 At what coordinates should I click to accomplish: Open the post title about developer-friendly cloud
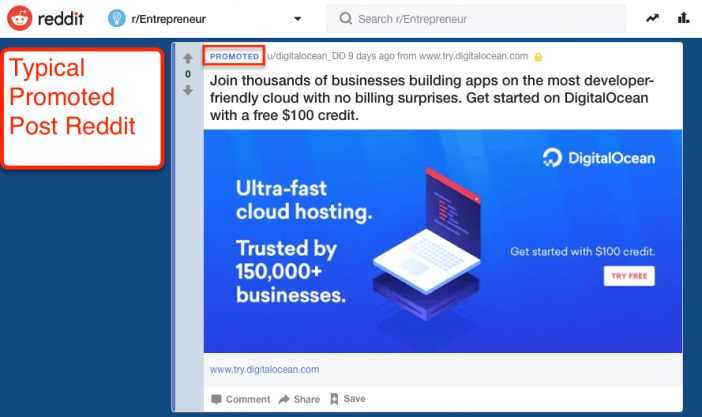(x=432, y=98)
